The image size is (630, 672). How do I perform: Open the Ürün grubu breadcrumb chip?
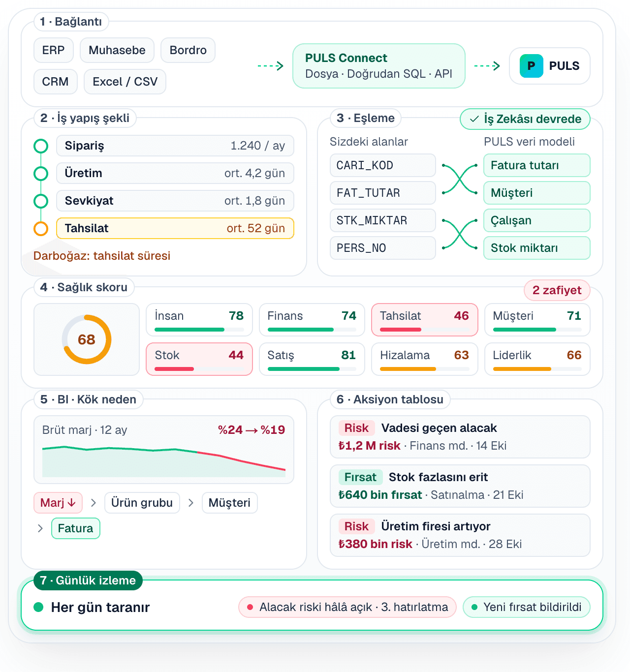(142, 503)
